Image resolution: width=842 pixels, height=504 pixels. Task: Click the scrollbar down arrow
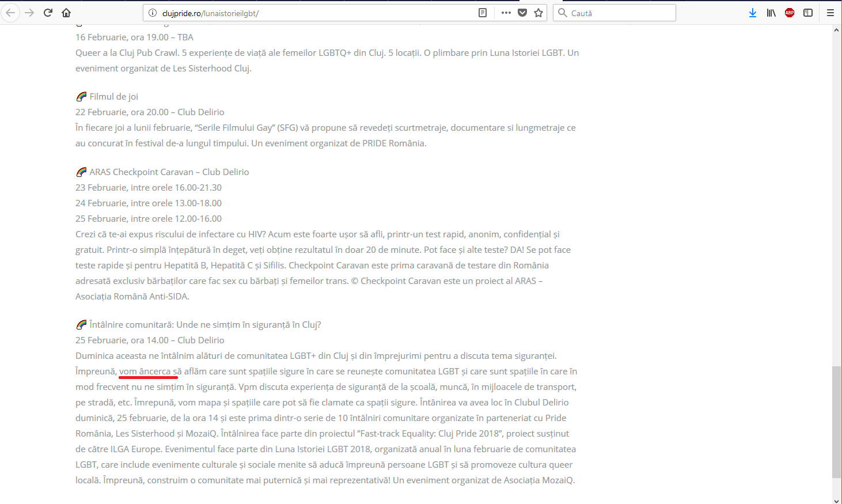[836, 499]
